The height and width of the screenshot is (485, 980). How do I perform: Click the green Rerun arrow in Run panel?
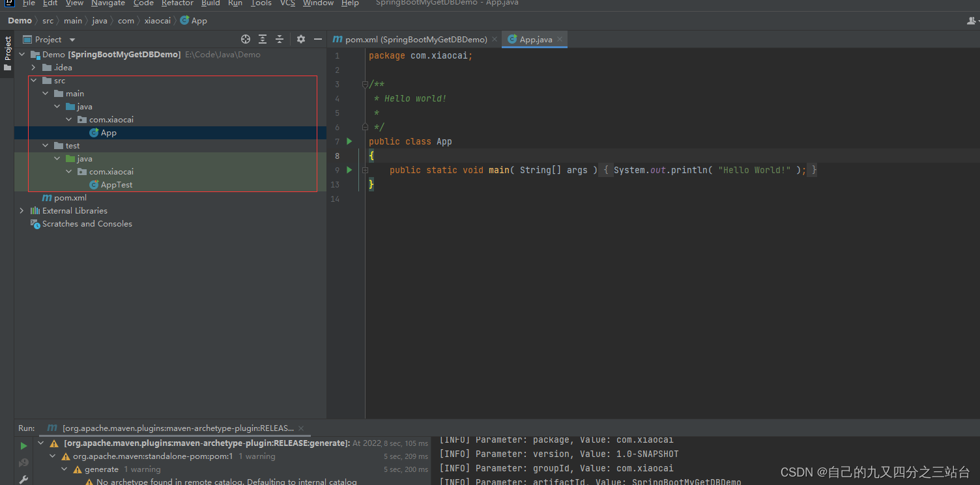(24, 446)
